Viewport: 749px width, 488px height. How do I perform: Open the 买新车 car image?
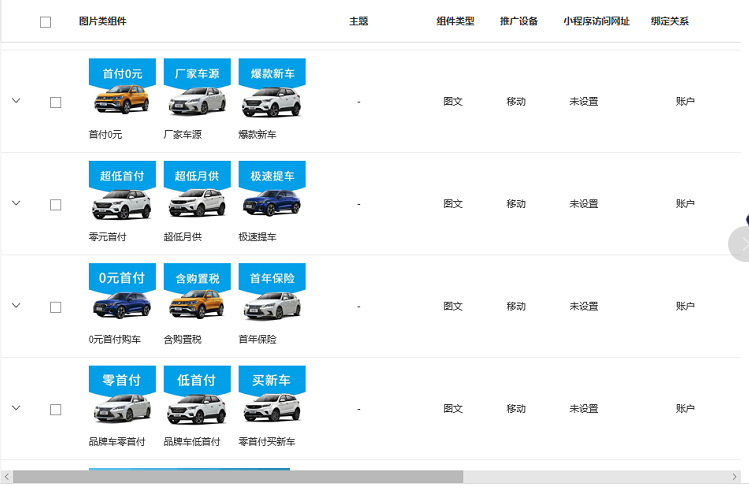pyautogui.click(x=271, y=408)
